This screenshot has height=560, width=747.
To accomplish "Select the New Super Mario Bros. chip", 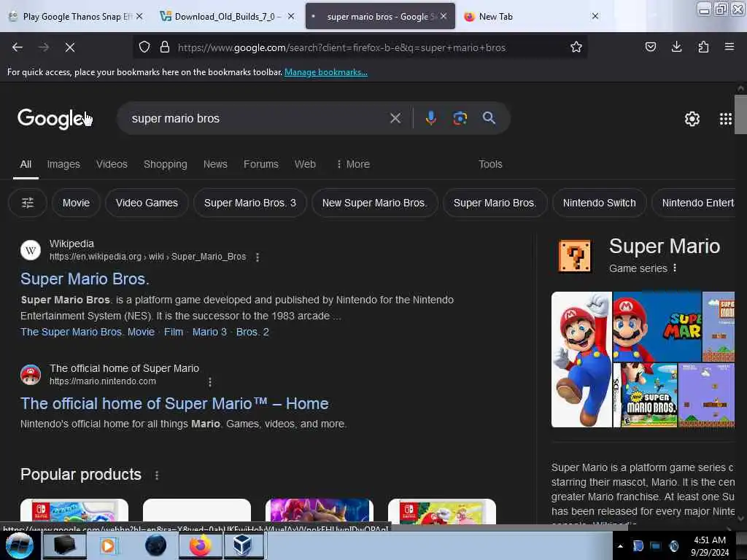I will click(x=374, y=203).
